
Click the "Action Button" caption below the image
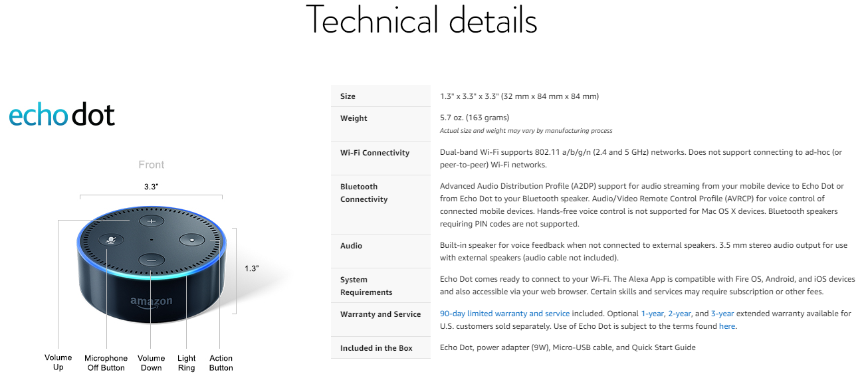221,363
